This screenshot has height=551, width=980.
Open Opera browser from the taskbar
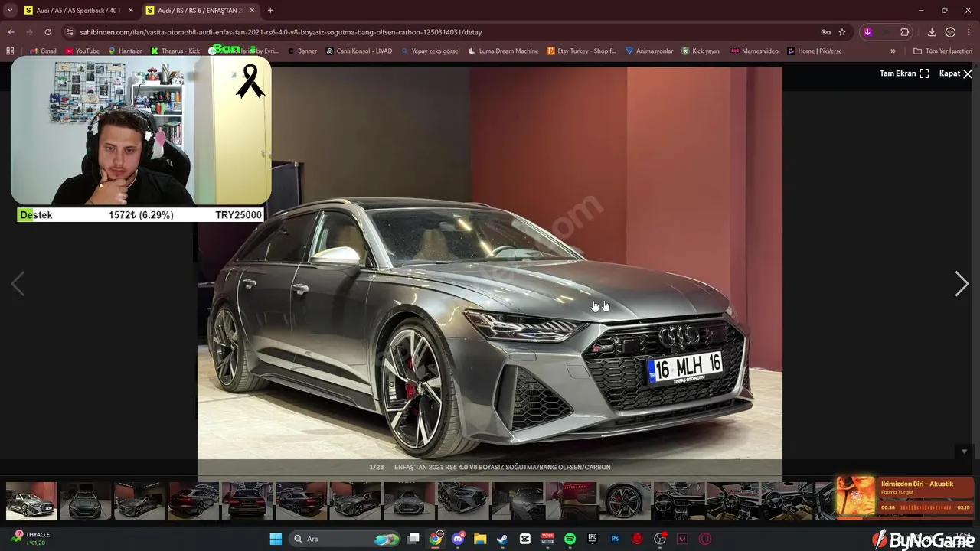704,539
